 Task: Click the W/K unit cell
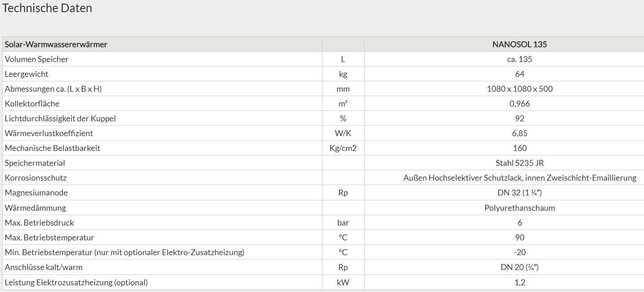coord(343,133)
